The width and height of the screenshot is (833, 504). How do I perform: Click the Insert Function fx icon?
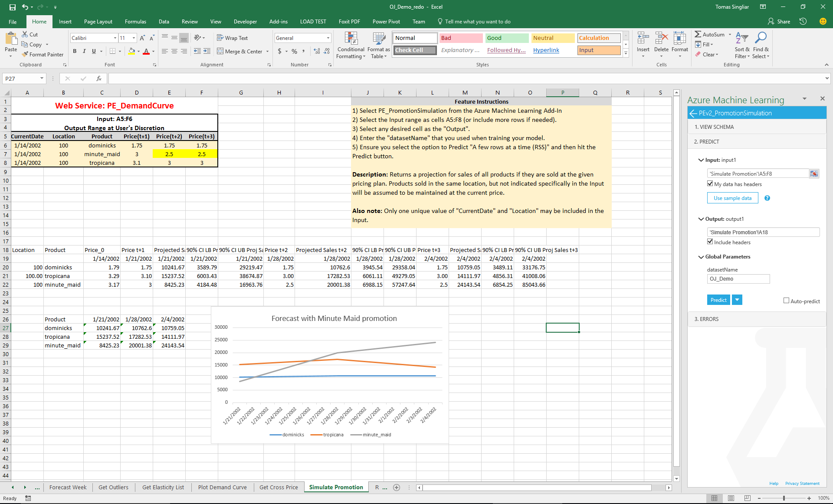click(x=99, y=79)
